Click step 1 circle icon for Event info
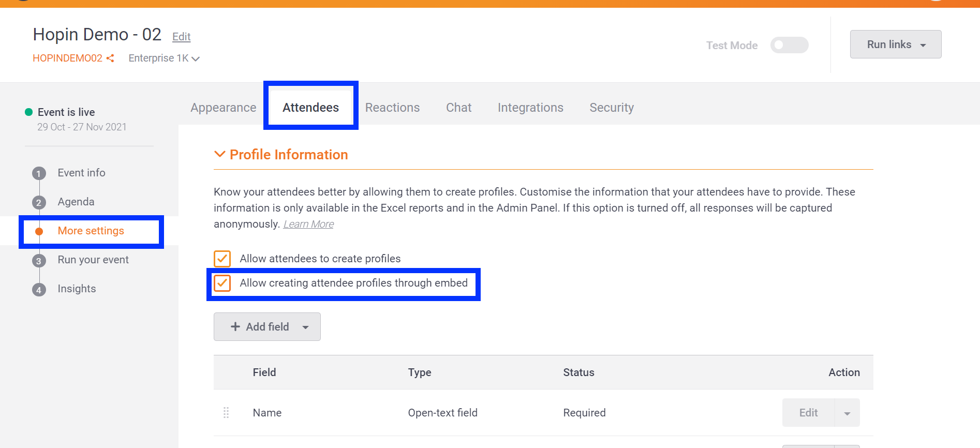This screenshot has height=448, width=980. tap(39, 173)
